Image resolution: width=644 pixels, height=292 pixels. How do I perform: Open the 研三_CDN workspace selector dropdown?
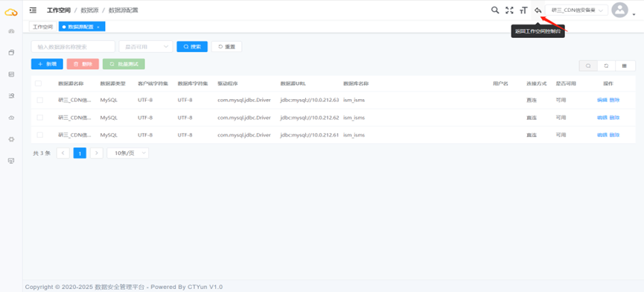[x=577, y=10]
